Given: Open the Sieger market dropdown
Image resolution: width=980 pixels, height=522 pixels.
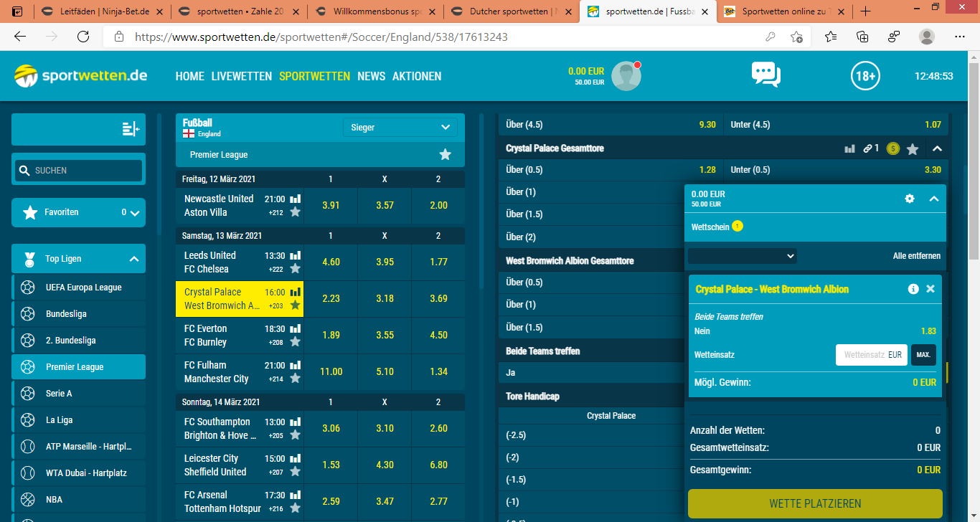Looking at the screenshot, I should coord(400,128).
